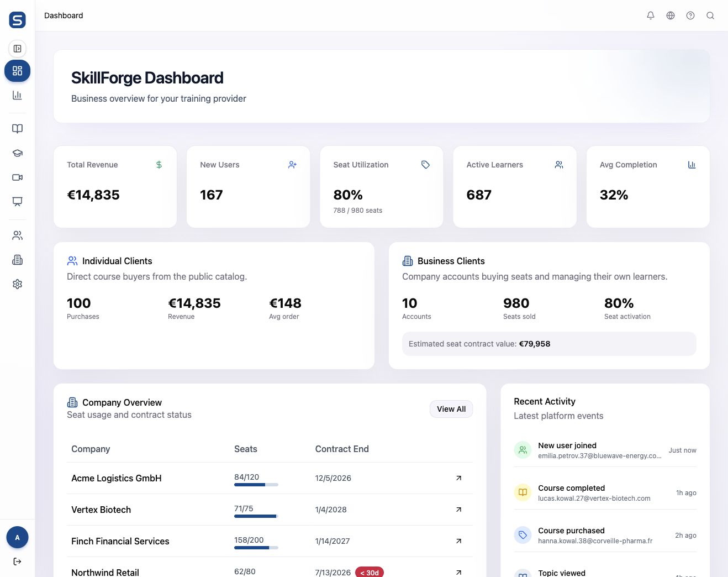Click the Business Clients heading
This screenshot has width=728, height=577.
(x=451, y=261)
